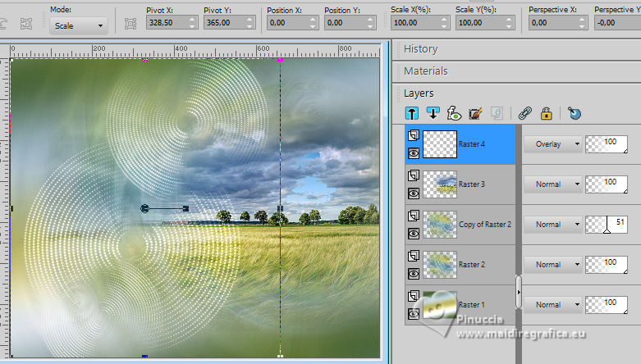Screen dimensions: 641x364
Task: Click the layer-type icon for Copy of Raster 2
Action: [414, 216]
